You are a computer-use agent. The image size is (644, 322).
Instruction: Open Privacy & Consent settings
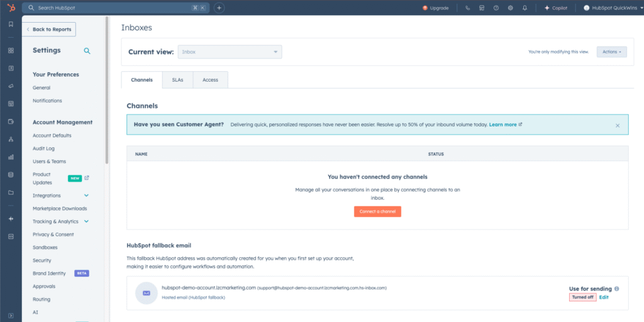click(53, 235)
